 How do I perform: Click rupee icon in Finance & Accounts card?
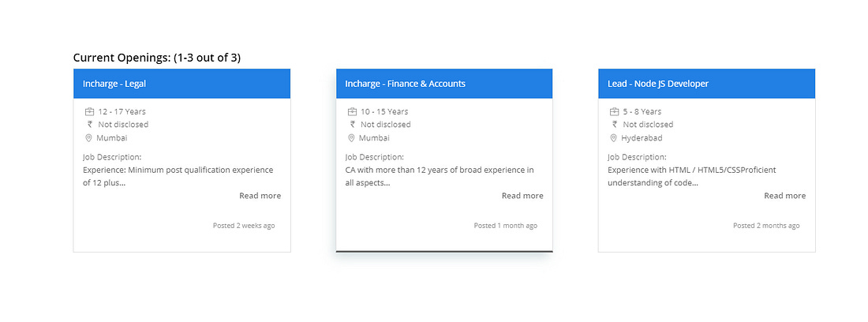(352, 125)
